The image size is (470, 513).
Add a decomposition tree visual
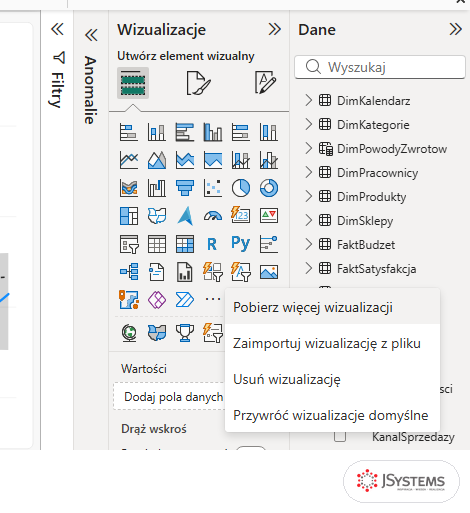[129, 272]
